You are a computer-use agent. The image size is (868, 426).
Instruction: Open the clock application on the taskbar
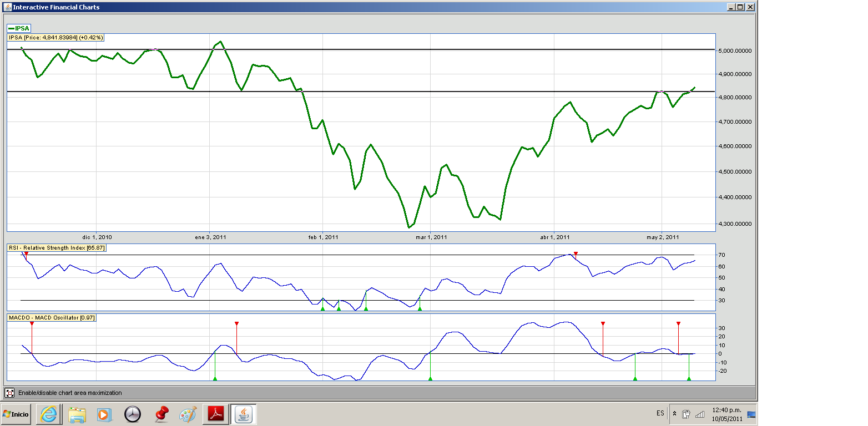[x=133, y=414]
